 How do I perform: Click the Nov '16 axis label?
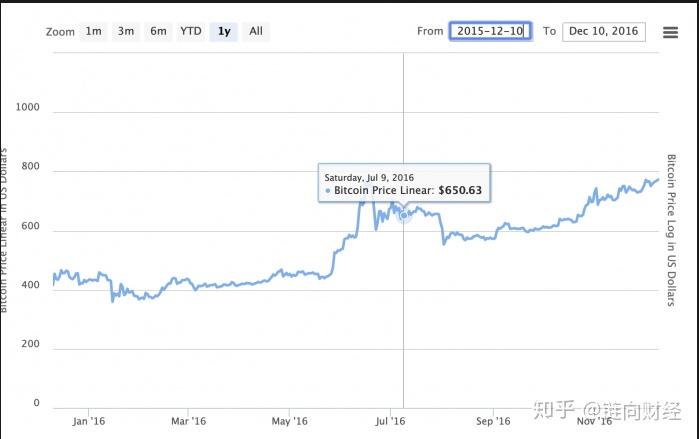594,421
